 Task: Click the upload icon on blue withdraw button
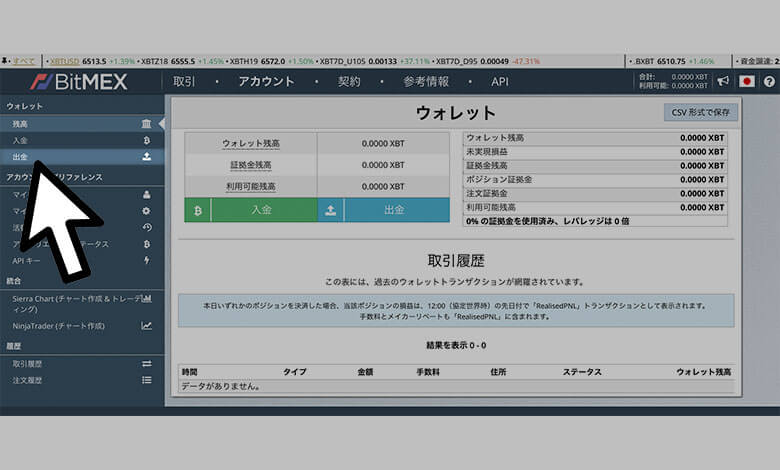[330, 210]
